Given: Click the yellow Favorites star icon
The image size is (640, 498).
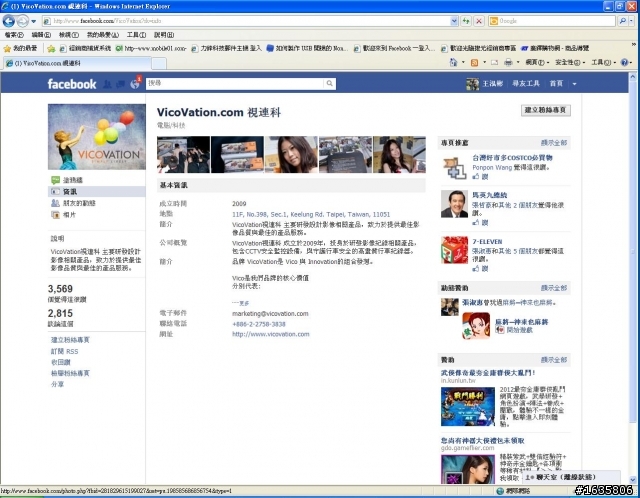Looking at the screenshot, I should (7, 49).
